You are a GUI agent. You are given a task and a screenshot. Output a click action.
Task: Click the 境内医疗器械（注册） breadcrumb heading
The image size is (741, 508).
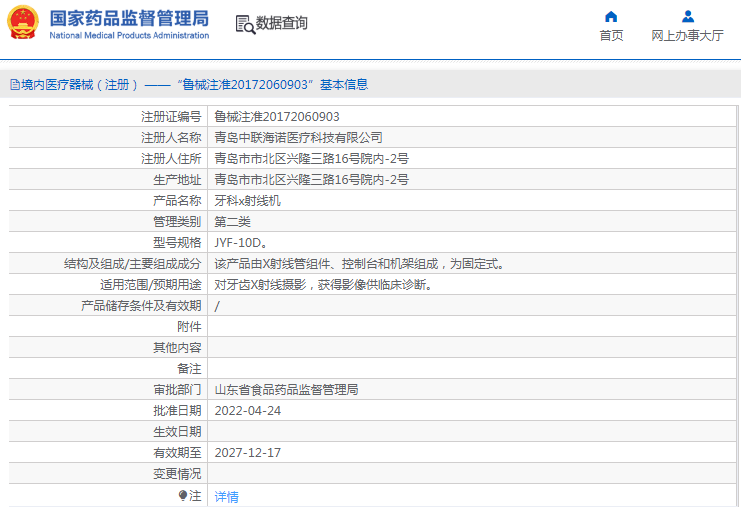76,85
